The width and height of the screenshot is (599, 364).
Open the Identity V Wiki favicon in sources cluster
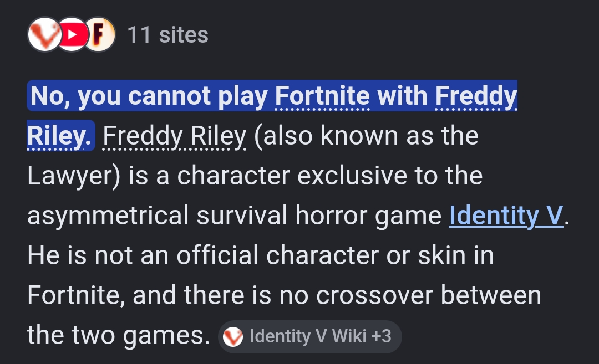point(44,34)
